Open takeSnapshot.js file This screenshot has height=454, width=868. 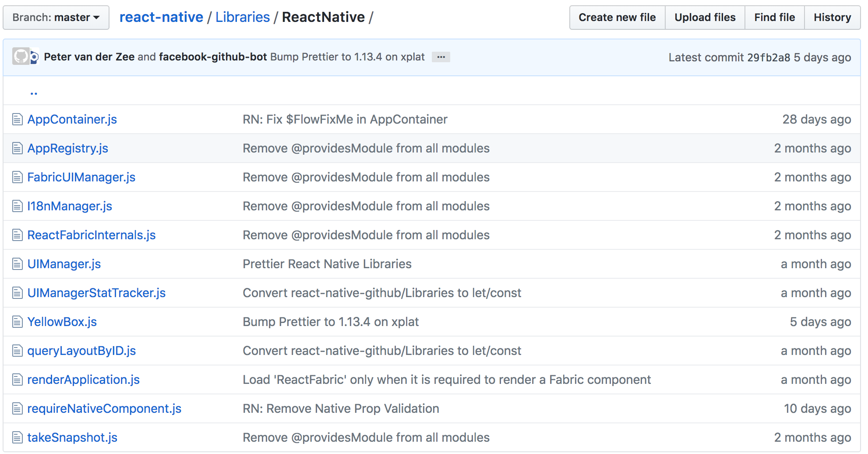tap(72, 437)
